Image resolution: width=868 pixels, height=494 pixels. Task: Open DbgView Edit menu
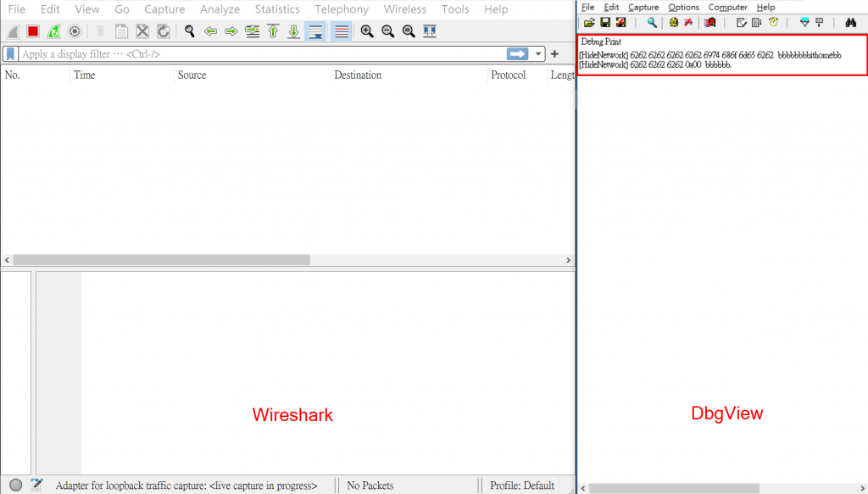coord(611,7)
